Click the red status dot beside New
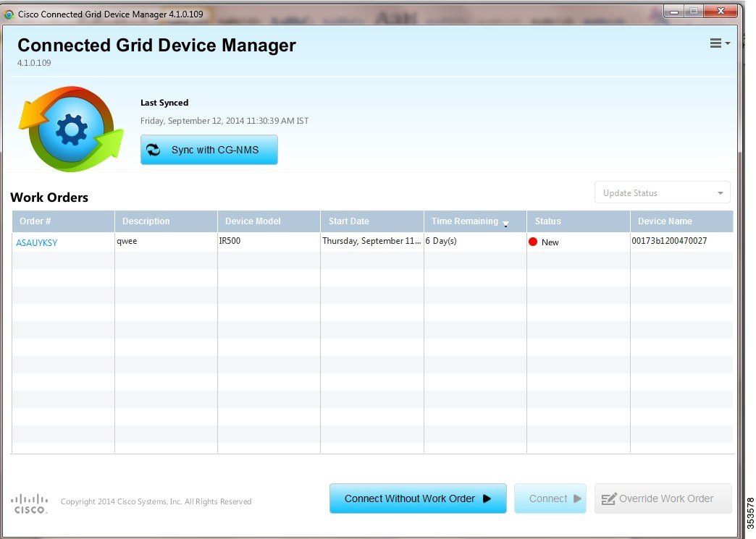Image resolution: width=756 pixels, height=539 pixels. [x=533, y=242]
